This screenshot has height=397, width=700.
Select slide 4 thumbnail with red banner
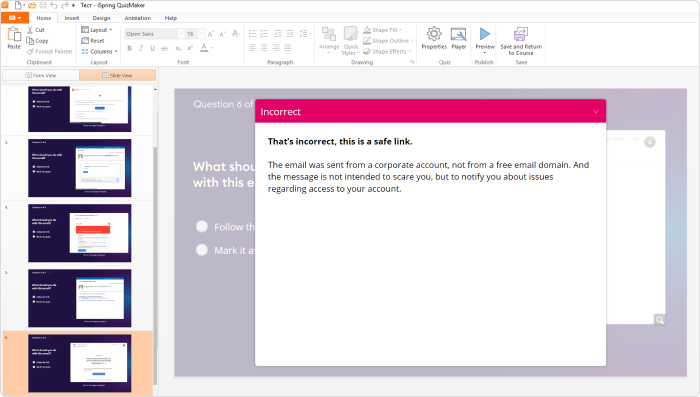[x=79, y=233]
